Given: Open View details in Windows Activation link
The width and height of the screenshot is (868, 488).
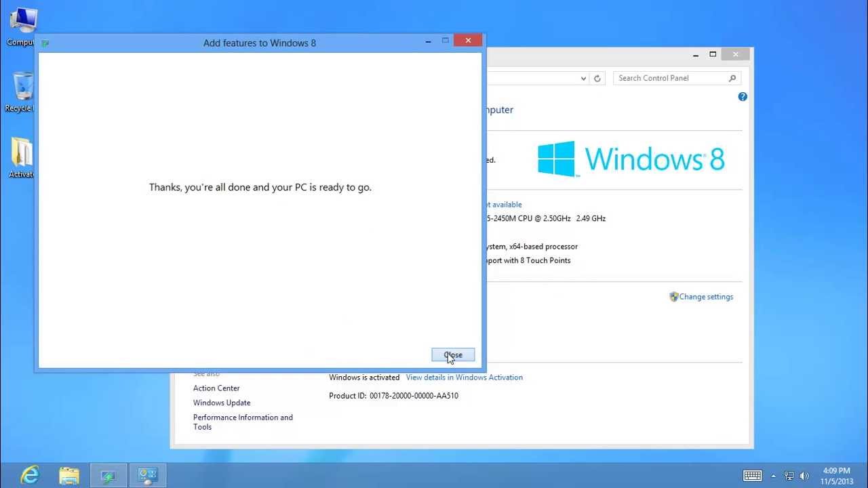Looking at the screenshot, I should click(465, 378).
